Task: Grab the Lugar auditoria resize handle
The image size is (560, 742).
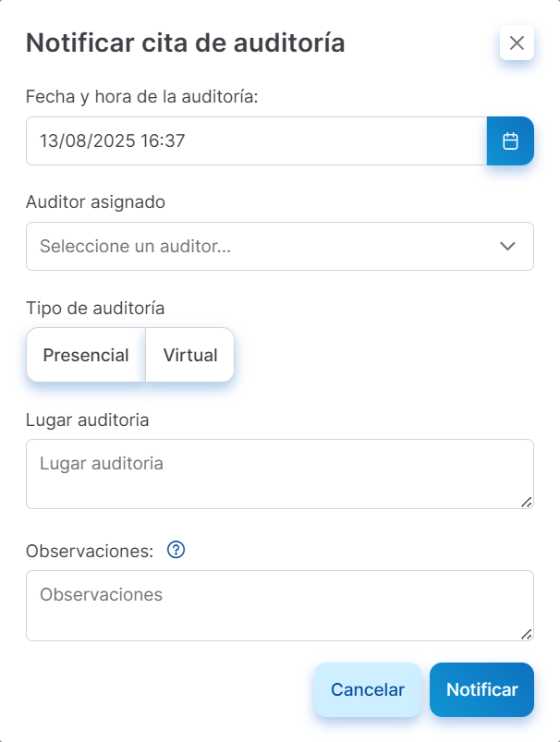Action: coord(526,501)
